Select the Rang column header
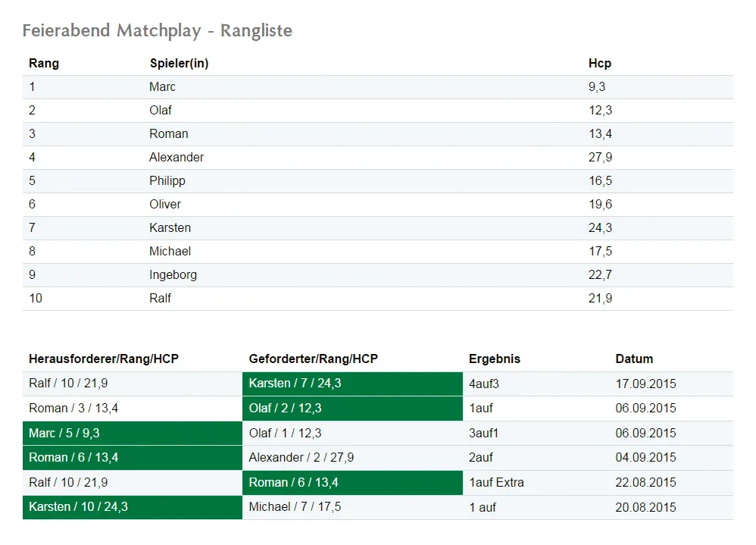The width and height of the screenshot is (756, 545). coord(44,63)
